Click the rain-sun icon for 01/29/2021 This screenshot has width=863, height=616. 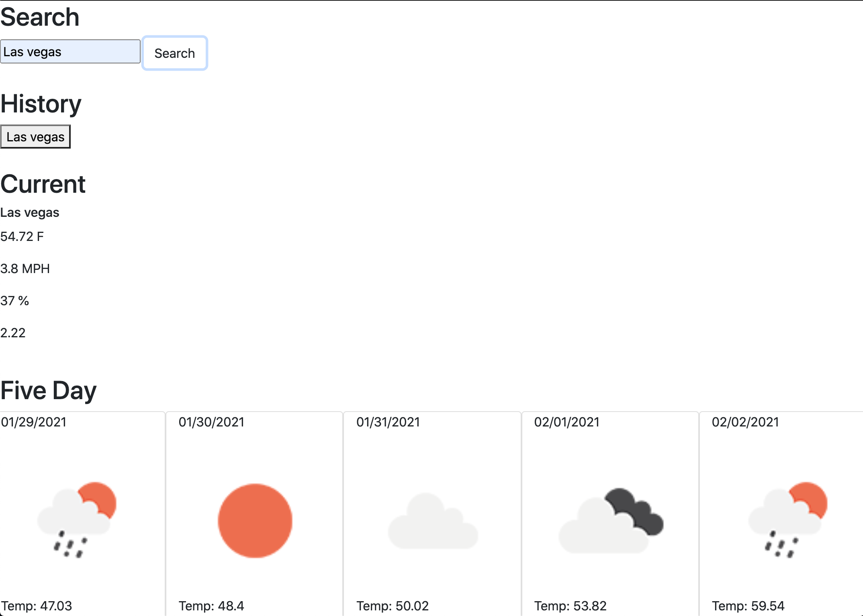tap(77, 520)
